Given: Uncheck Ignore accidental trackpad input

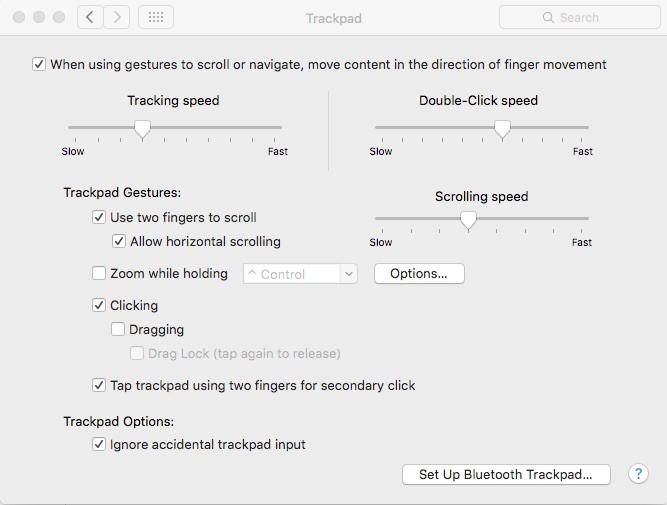Looking at the screenshot, I should pos(99,444).
